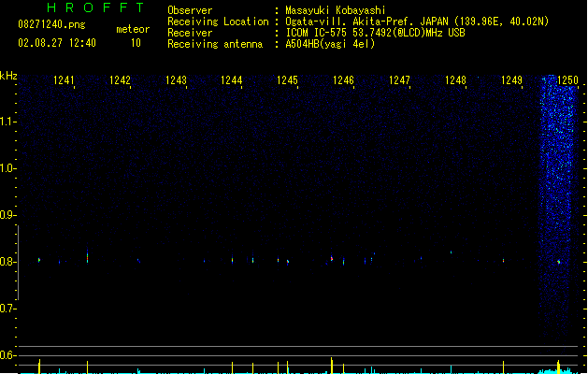Viewport: 588px width, 374px height.
Task: Click the 0.8 frequency axis label
Action: click(7, 262)
